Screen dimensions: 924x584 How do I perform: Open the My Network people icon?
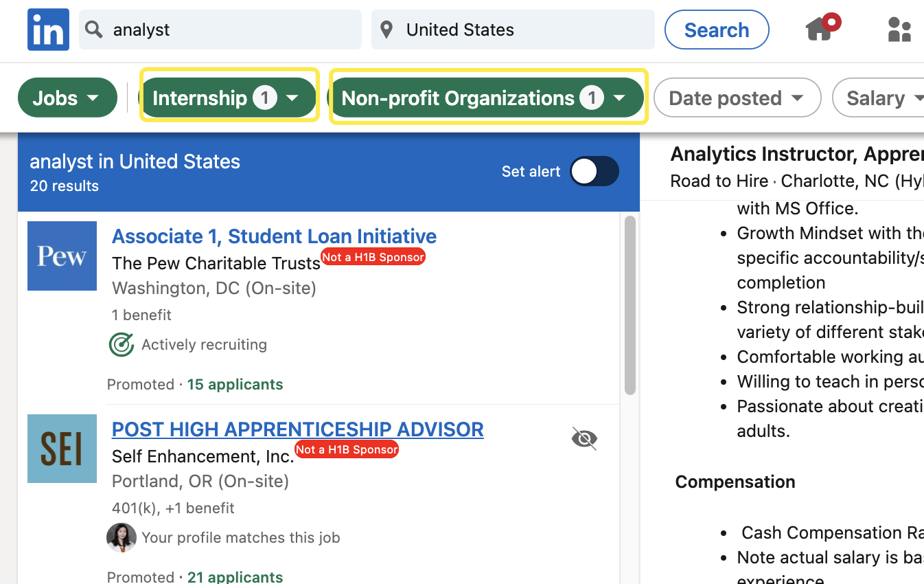(899, 30)
